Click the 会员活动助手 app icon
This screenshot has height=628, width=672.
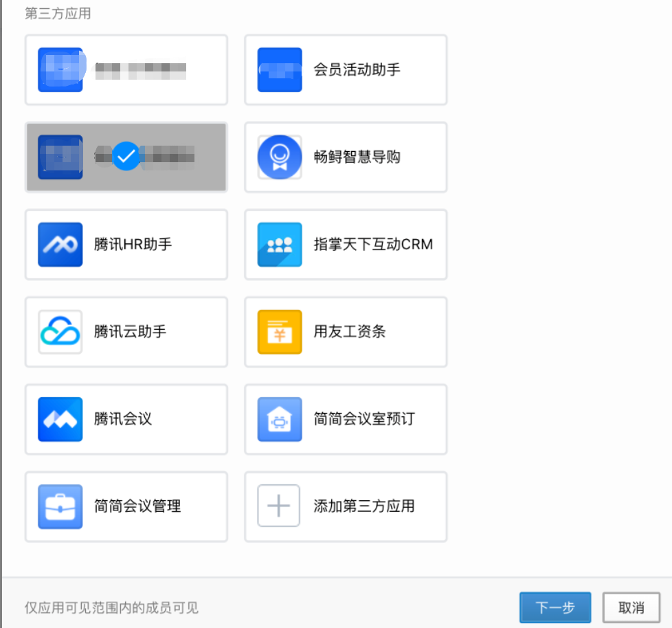[280, 70]
